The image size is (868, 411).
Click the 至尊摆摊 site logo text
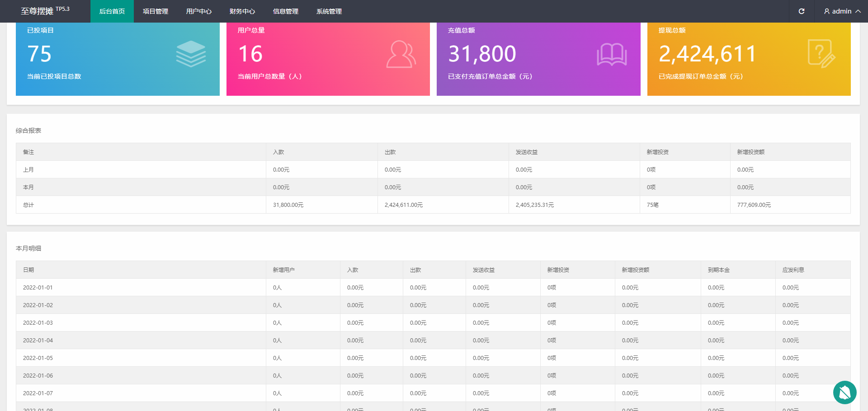point(37,11)
